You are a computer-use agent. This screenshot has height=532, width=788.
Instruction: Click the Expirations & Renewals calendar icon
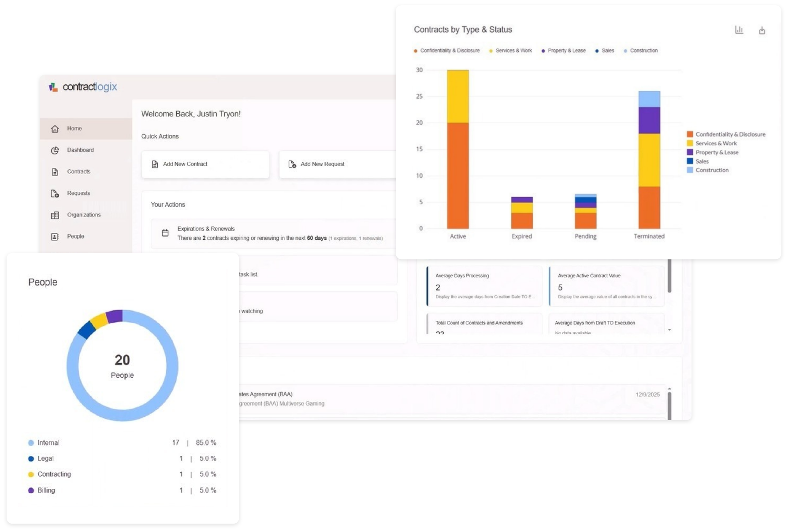tap(165, 233)
